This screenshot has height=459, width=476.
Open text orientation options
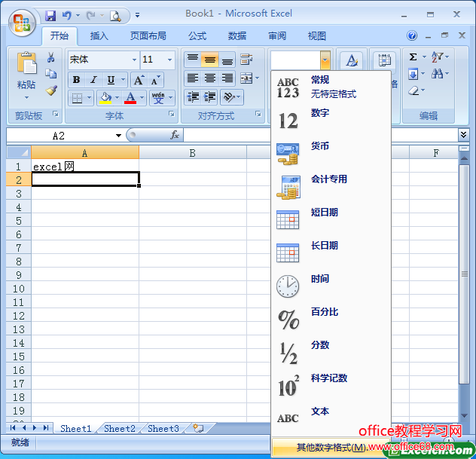[232, 97]
